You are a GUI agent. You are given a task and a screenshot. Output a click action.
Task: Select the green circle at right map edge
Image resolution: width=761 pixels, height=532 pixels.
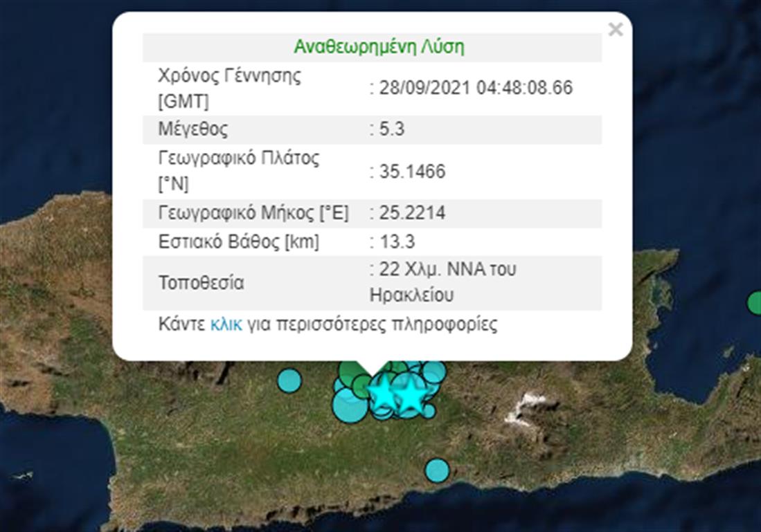point(755,302)
